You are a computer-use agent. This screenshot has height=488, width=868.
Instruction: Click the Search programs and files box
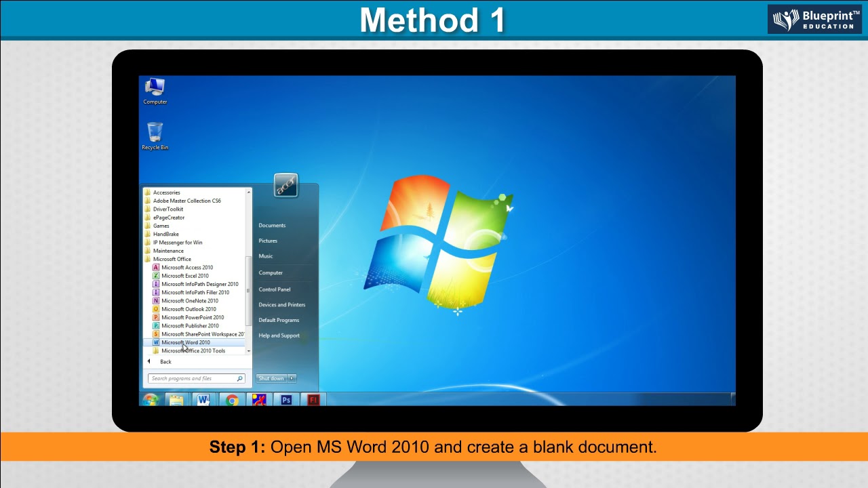(x=196, y=378)
